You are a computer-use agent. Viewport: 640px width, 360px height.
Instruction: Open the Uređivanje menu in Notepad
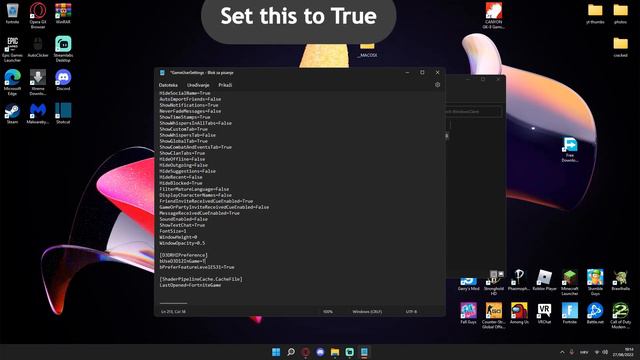(198, 85)
